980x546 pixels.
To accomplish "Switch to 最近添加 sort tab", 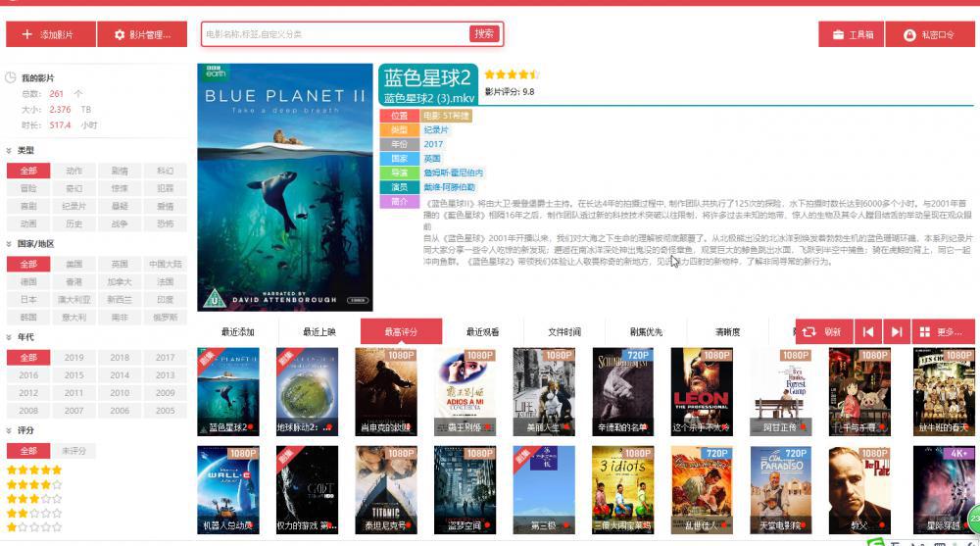I will pyautogui.click(x=237, y=331).
